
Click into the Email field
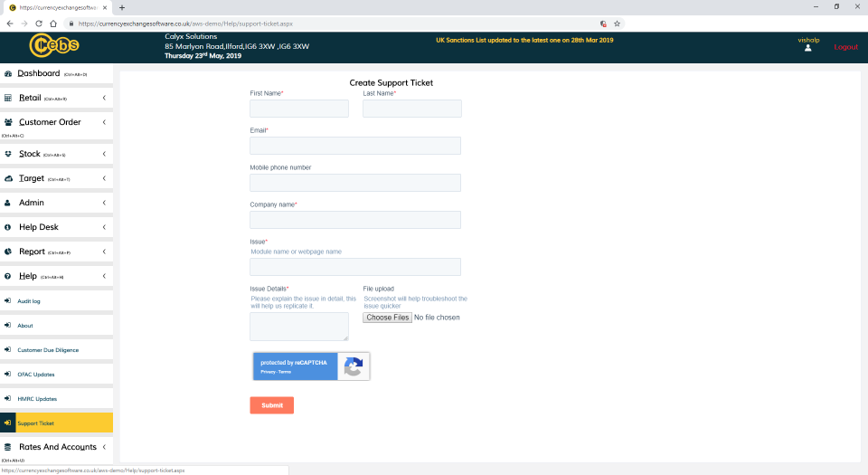coord(354,146)
